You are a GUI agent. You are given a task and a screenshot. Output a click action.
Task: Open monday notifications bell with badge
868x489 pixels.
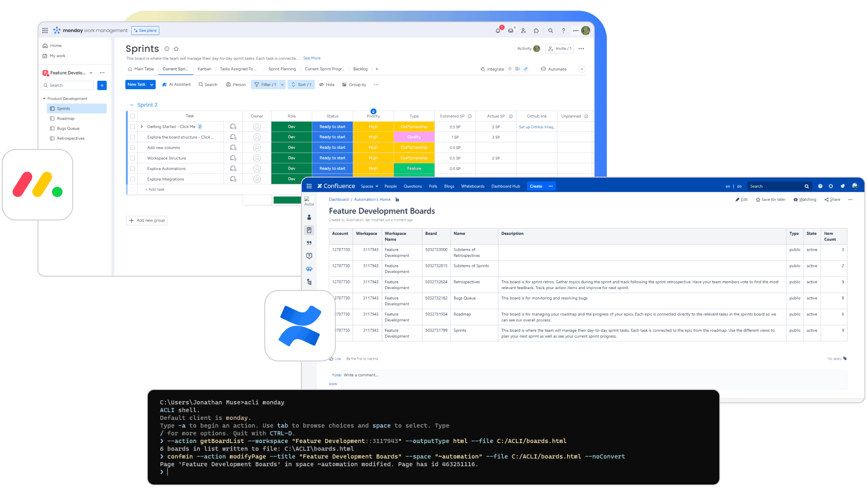click(x=498, y=30)
